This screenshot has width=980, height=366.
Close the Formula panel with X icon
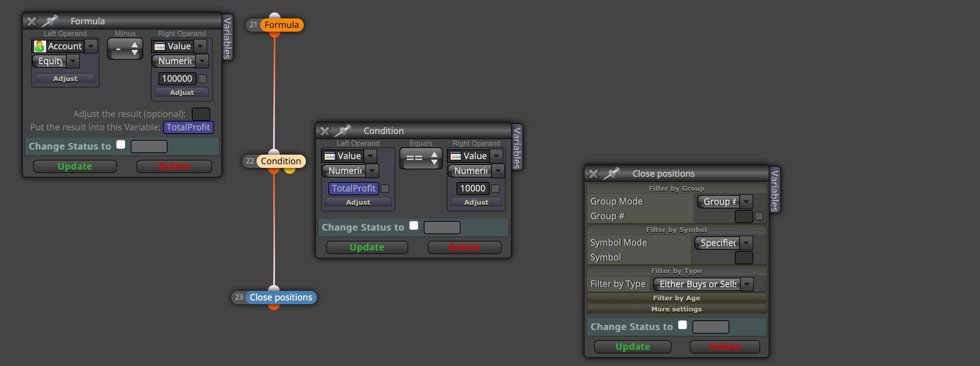[x=32, y=21]
